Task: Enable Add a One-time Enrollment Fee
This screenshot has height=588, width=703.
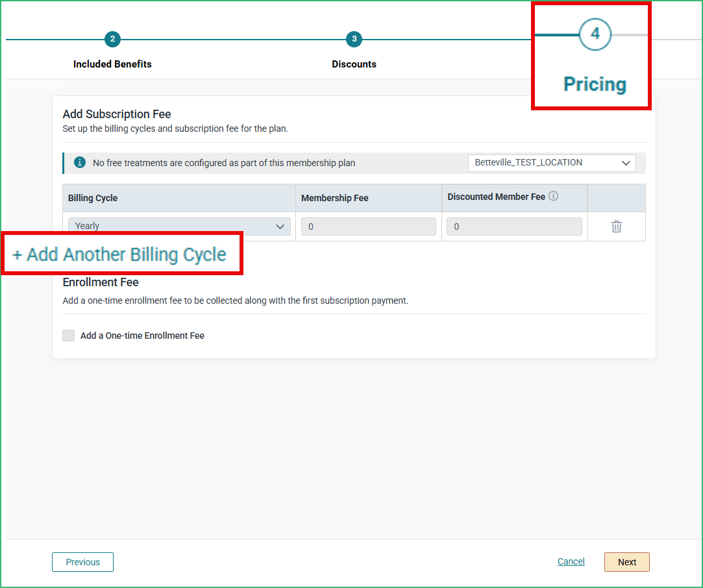Action: (68, 335)
